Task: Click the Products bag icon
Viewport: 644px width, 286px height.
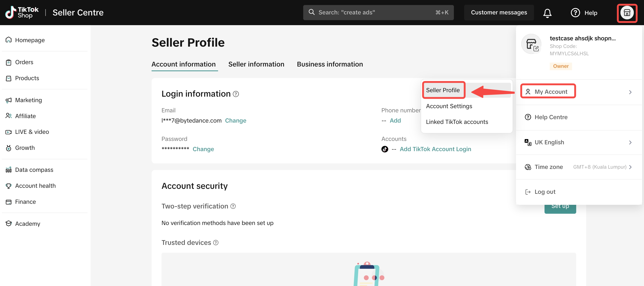Action: 9,78
